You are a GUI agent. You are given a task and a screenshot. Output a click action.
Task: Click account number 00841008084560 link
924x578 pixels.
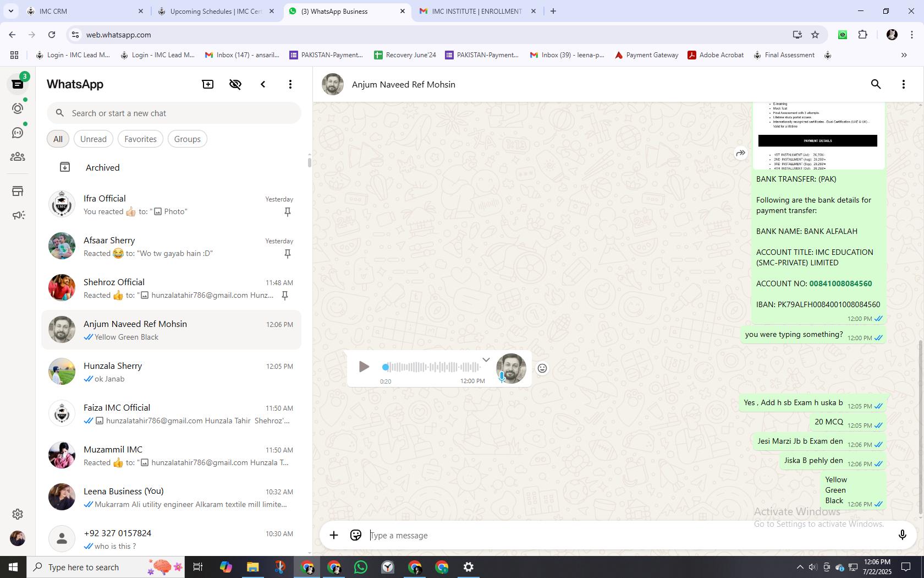click(840, 283)
